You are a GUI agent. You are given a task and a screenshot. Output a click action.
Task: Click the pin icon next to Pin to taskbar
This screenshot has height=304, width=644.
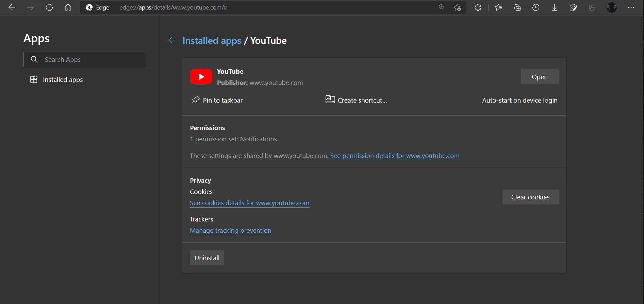196,100
